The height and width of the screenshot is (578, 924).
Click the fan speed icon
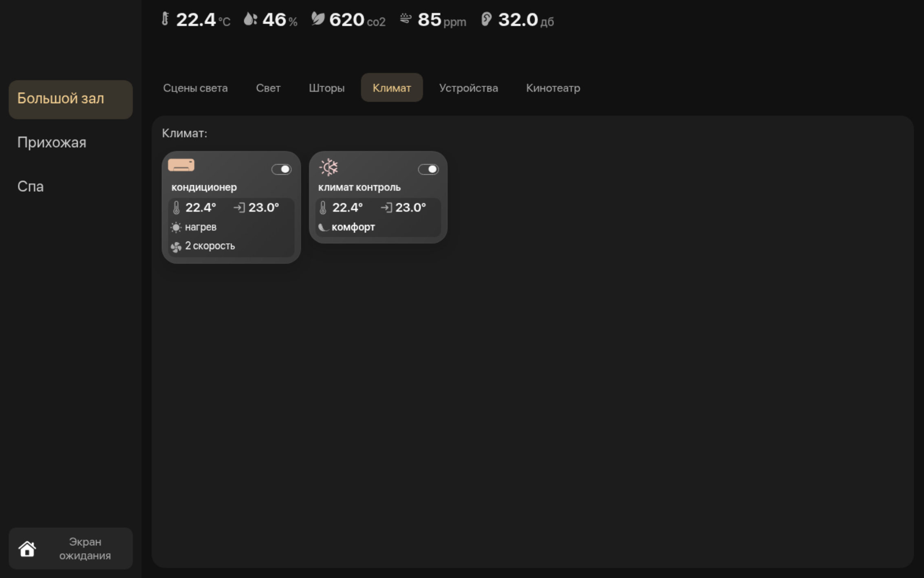(176, 246)
